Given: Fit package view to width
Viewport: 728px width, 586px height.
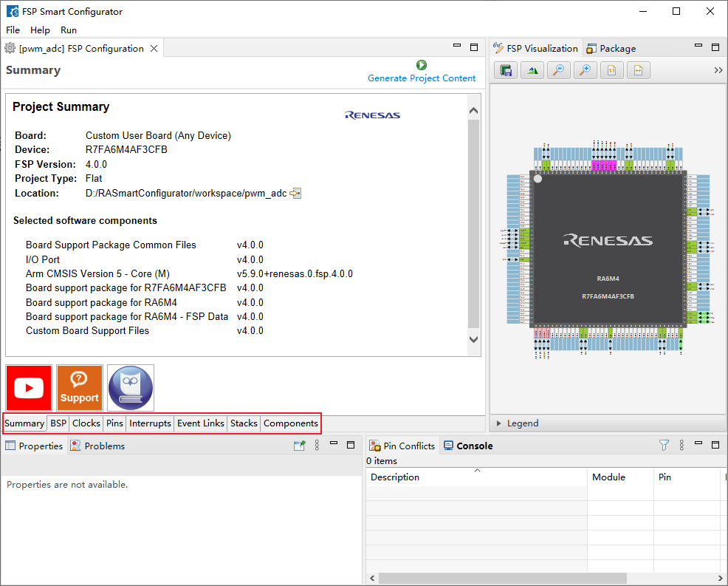Looking at the screenshot, I should pos(639,70).
